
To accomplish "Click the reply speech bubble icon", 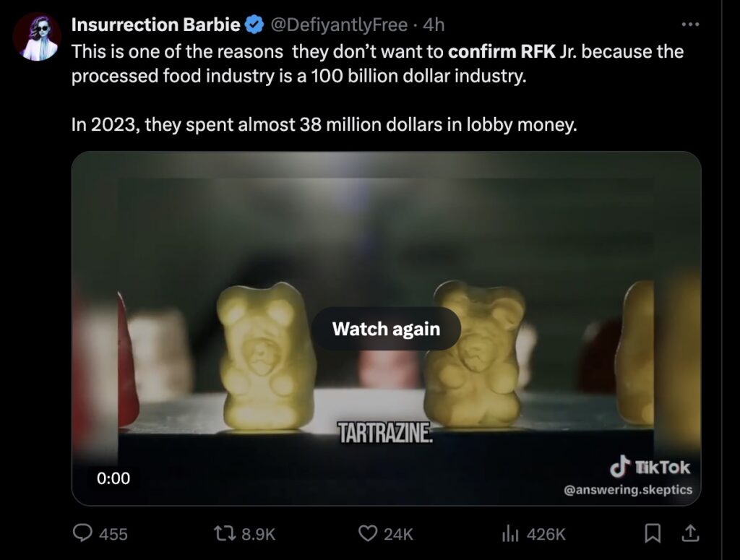I will pos(83,533).
